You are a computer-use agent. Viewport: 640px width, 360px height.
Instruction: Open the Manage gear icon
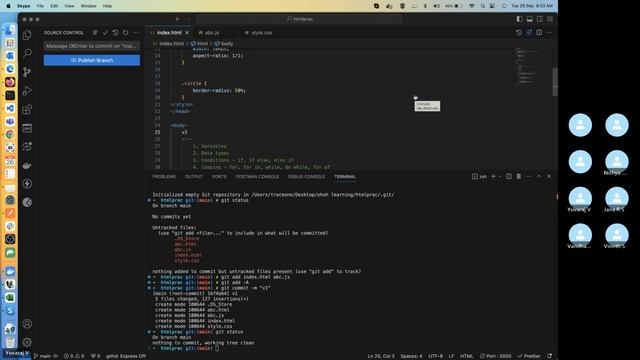click(27, 342)
